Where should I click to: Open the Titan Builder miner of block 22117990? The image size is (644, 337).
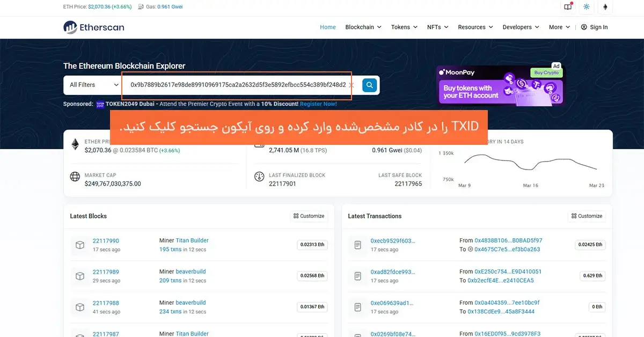point(192,240)
